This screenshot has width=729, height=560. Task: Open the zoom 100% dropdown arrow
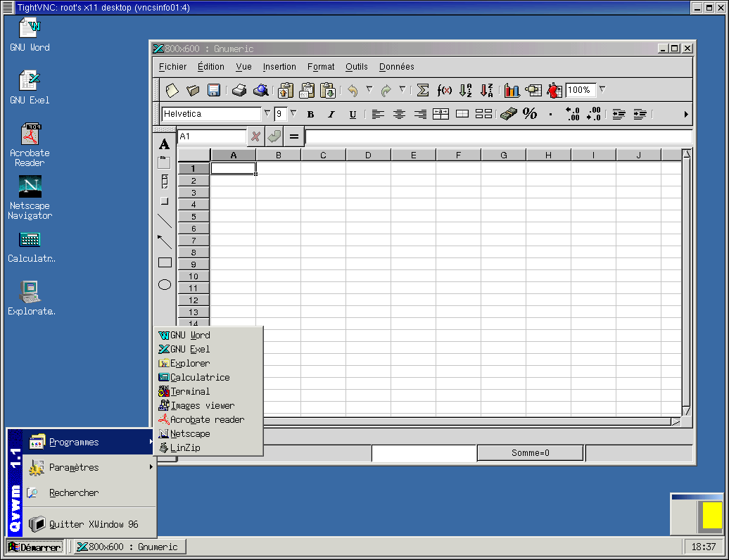(602, 89)
